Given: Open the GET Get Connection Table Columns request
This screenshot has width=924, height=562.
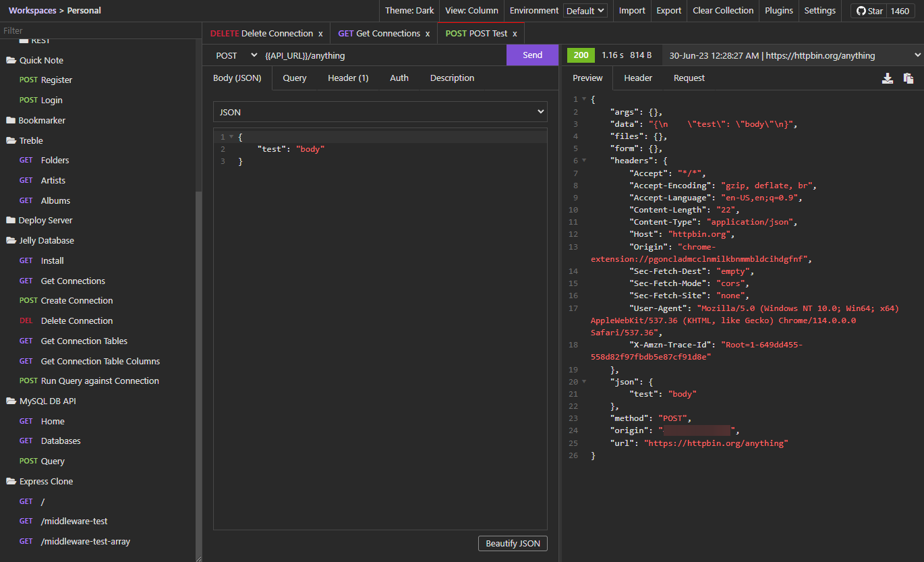Looking at the screenshot, I should (x=90, y=362).
